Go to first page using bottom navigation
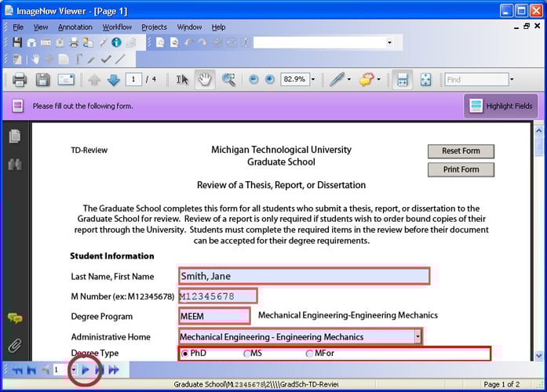The height and width of the screenshot is (392, 547). tap(31, 370)
